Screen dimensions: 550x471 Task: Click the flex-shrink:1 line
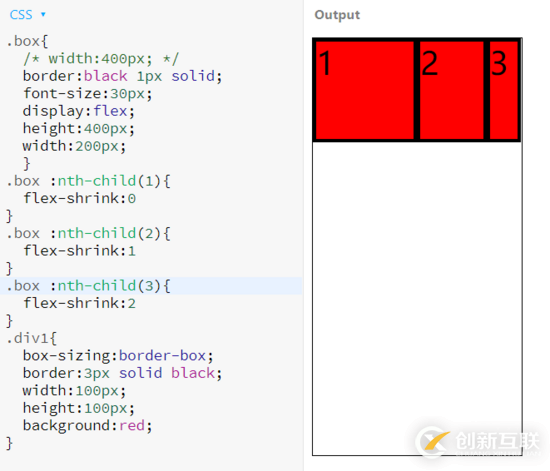(x=79, y=251)
